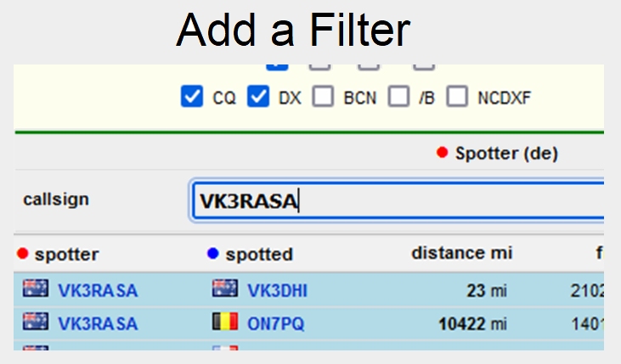Sort by the spotted column header
Viewport: 621px width, 364px height.
(x=258, y=254)
